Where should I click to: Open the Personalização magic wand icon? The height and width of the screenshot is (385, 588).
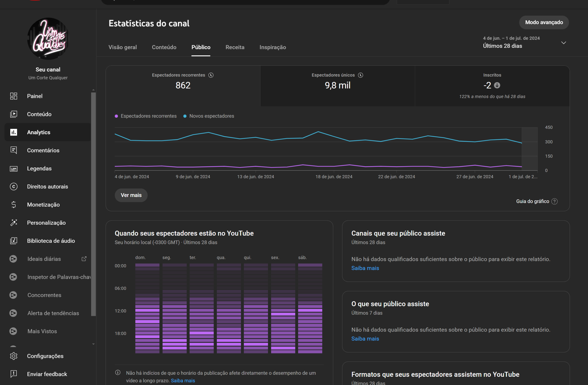coord(14,223)
